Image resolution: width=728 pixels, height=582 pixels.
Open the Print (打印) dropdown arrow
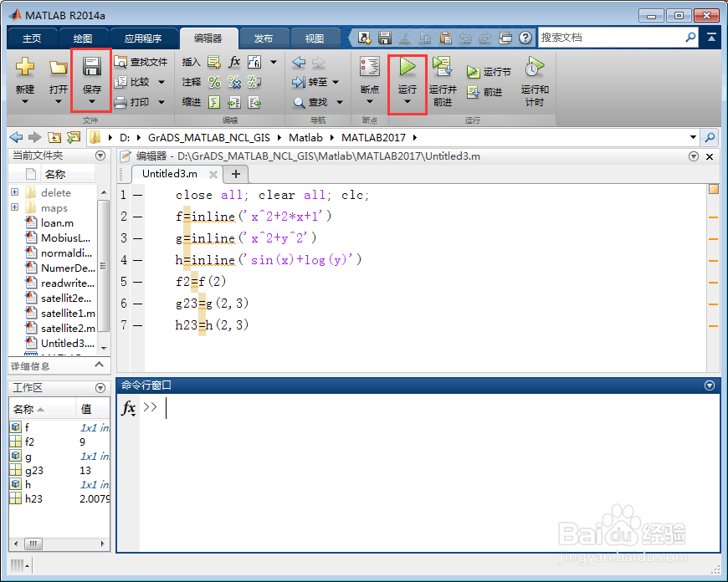pos(161,102)
